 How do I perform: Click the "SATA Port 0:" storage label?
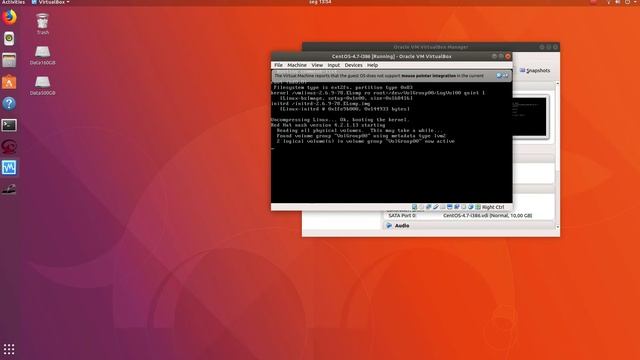(402, 216)
